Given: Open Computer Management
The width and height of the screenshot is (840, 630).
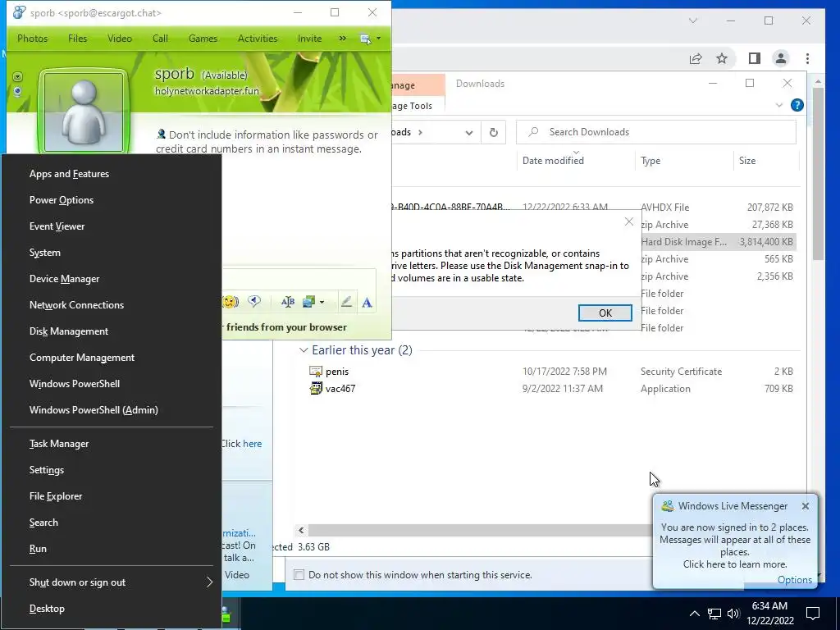Looking at the screenshot, I should pos(82,358).
